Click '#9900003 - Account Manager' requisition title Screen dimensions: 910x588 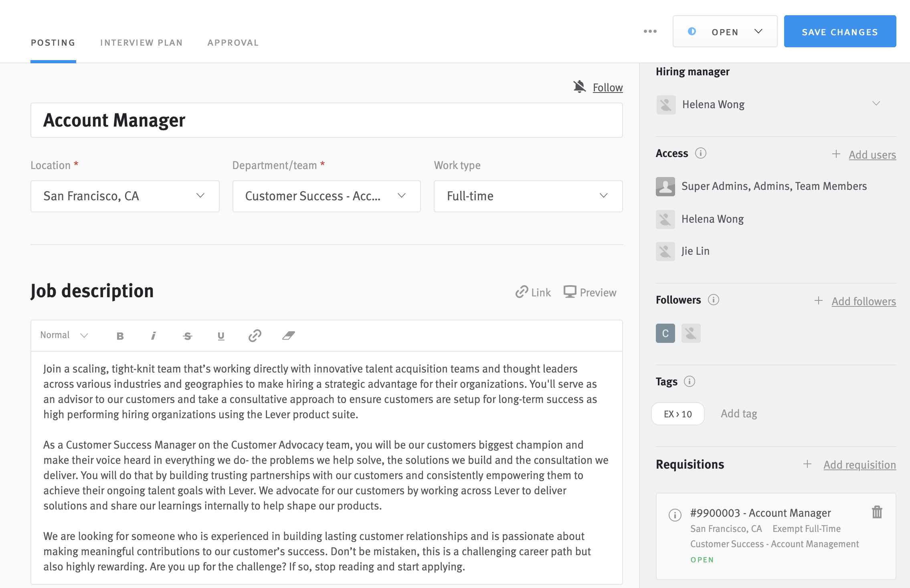(760, 513)
